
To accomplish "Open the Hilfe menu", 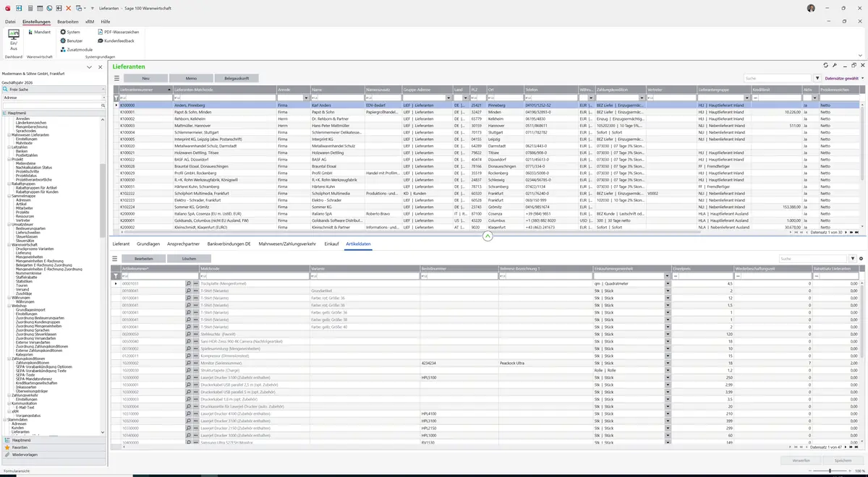I will coord(105,22).
